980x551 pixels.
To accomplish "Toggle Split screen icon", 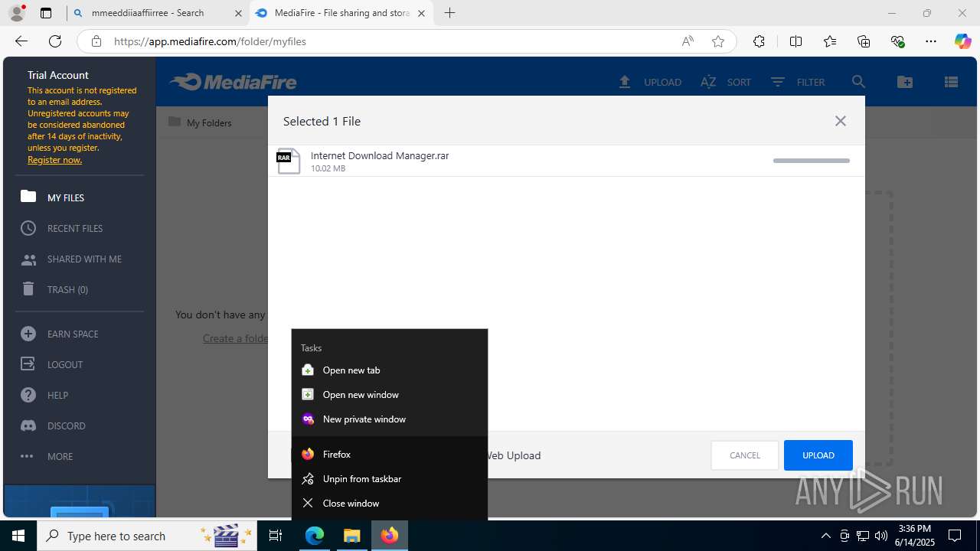I will pos(795,41).
